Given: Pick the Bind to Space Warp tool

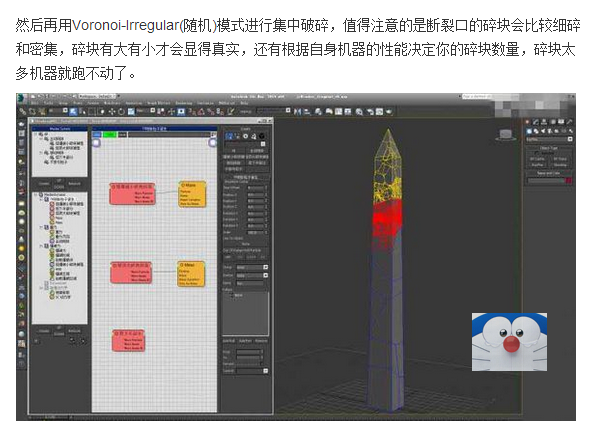Looking at the screenshot, I should pyautogui.click(x=41, y=111).
